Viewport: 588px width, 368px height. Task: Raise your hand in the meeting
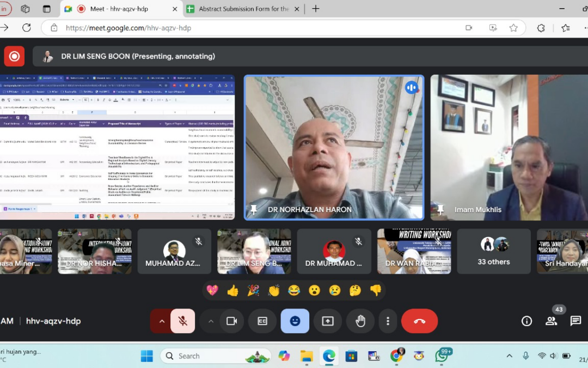pos(360,321)
